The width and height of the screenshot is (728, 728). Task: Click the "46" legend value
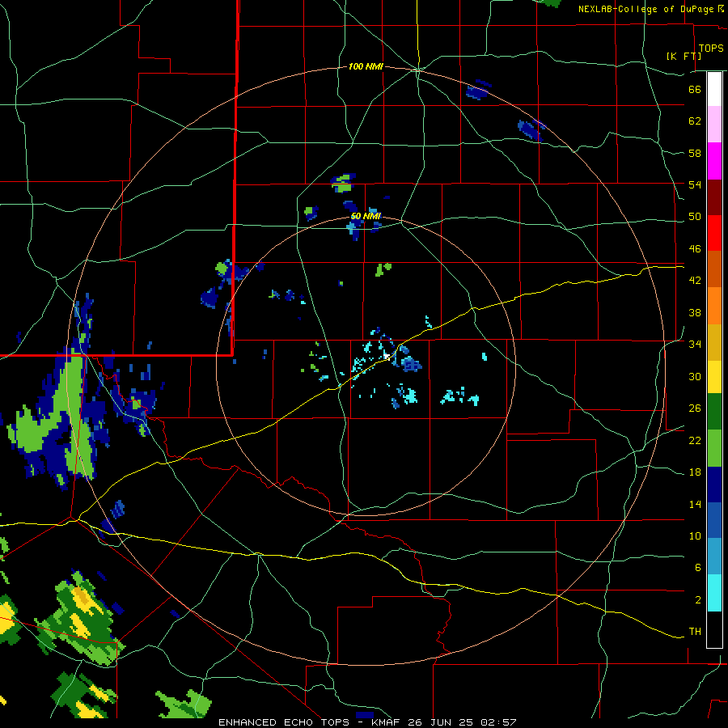click(695, 249)
